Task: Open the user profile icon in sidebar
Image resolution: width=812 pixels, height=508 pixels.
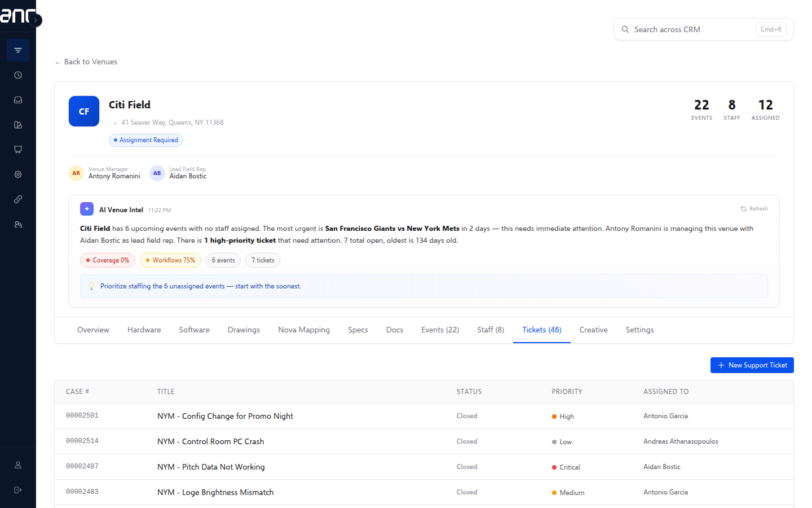Action: click(18, 465)
